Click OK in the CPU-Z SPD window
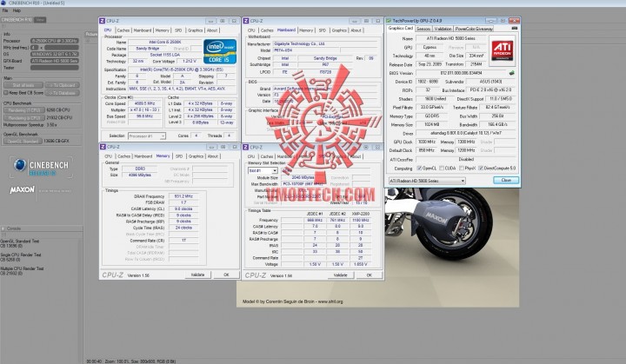This screenshot has width=626, height=364. pyautogui.click(x=370, y=275)
